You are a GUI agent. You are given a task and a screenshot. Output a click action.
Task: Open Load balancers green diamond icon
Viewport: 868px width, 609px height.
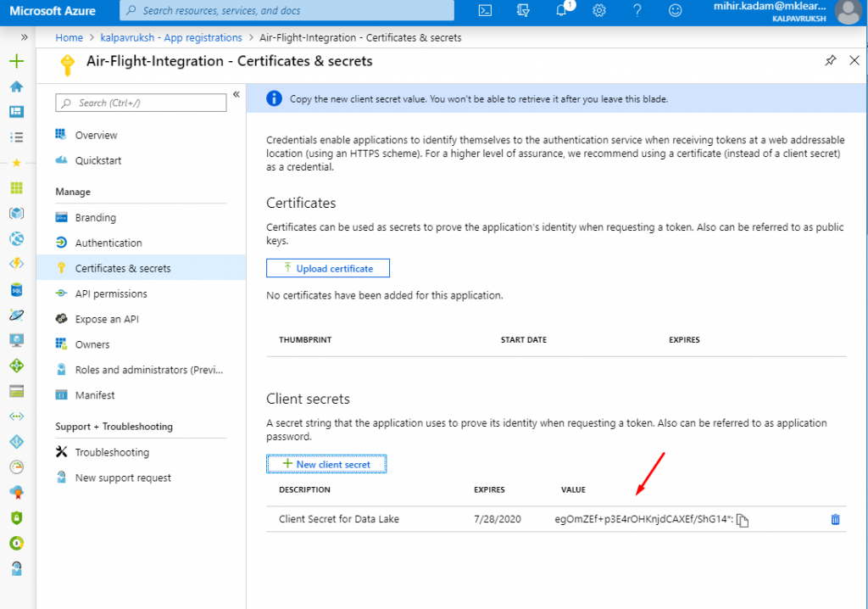click(17, 366)
